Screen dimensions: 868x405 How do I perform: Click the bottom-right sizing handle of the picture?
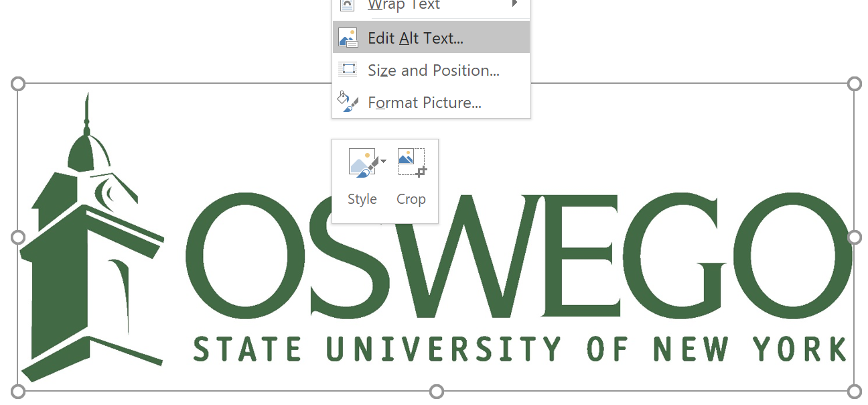(x=854, y=391)
